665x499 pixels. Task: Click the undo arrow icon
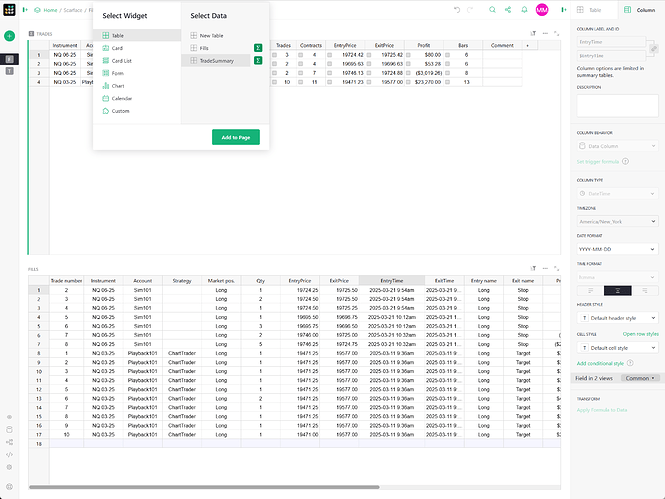(x=457, y=9)
